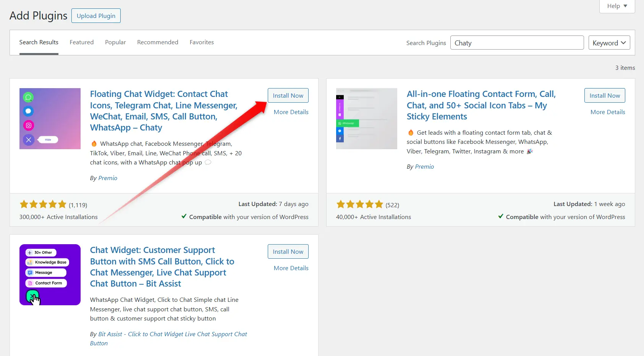This screenshot has height=356, width=644.
Task: Install the My Sticky Elements plugin
Action: coord(605,95)
